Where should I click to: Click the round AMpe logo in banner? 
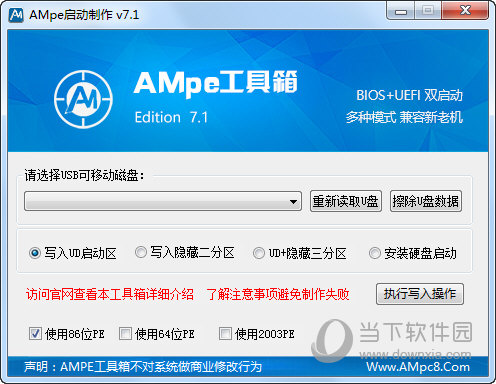[x=83, y=99]
